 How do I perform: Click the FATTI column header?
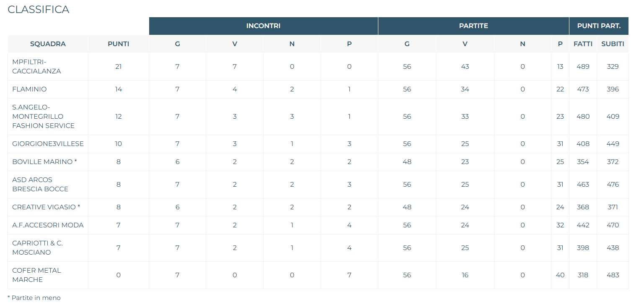tap(583, 44)
